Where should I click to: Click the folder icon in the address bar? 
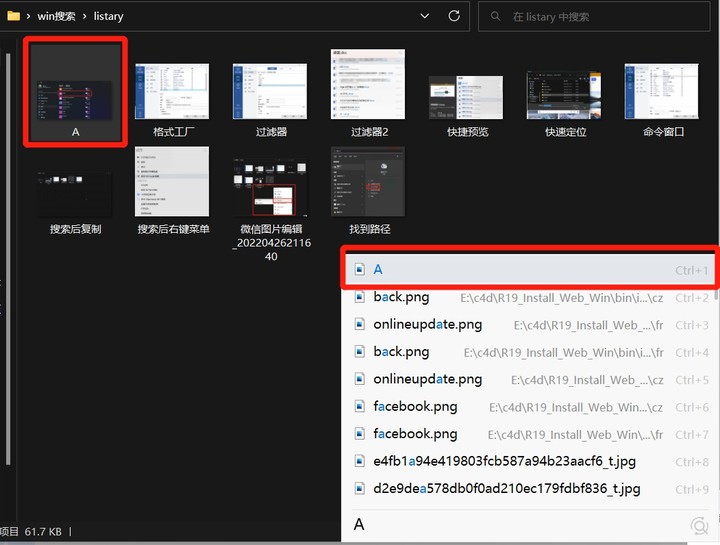13,16
